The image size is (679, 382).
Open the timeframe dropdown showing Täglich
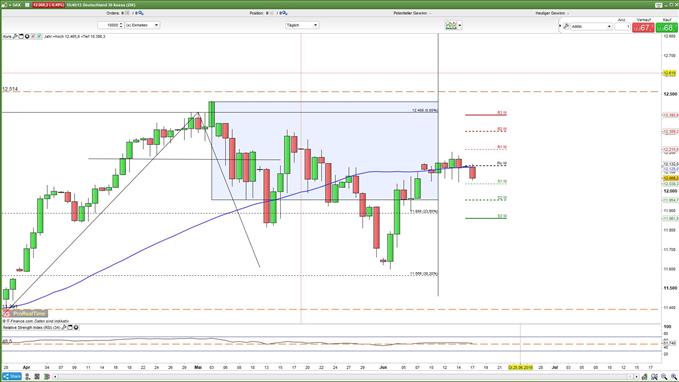coord(302,25)
